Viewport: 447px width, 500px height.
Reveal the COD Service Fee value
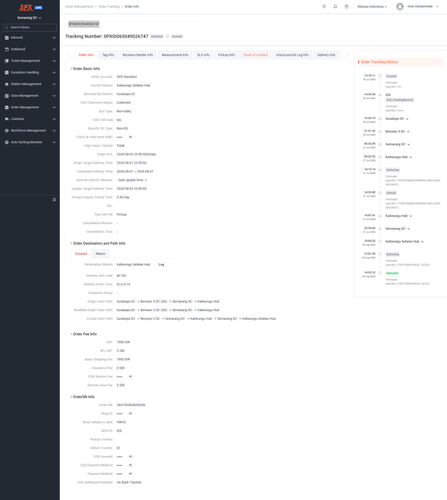(x=130, y=376)
